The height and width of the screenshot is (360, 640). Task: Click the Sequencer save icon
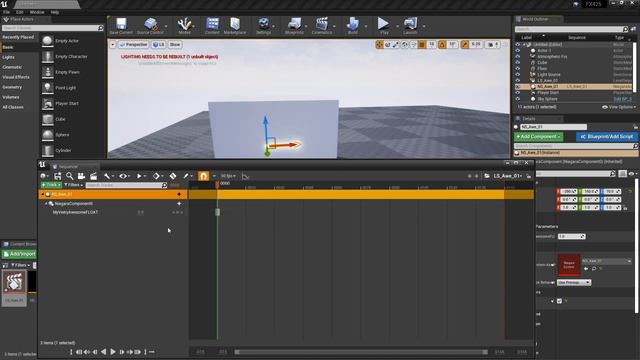pos(58,176)
